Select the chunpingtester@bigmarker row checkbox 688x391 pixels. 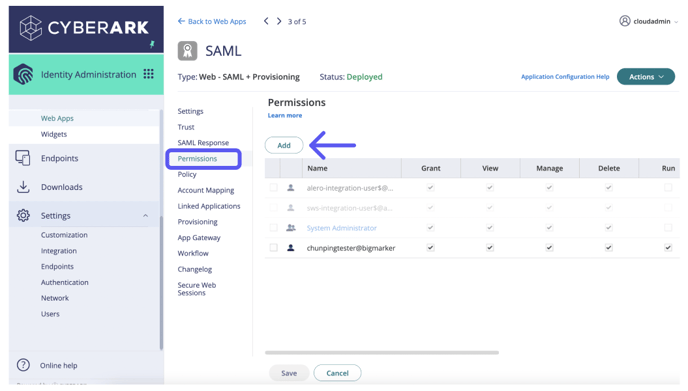[273, 248]
